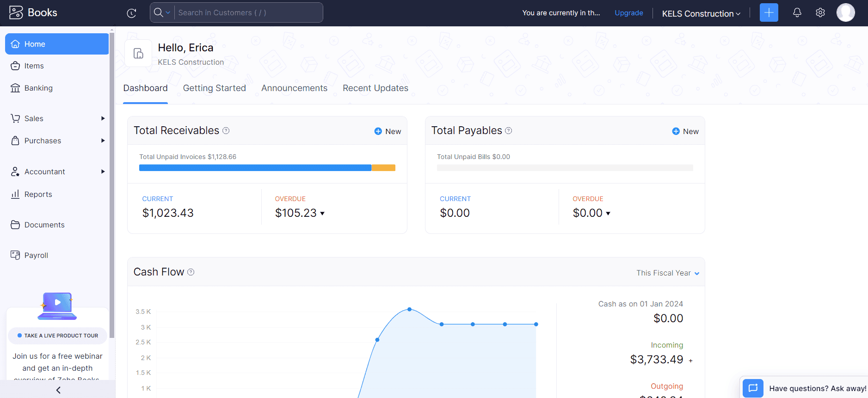
Task: Click the blue quick create plus button
Action: pyautogui.click(x=769, y=12)
